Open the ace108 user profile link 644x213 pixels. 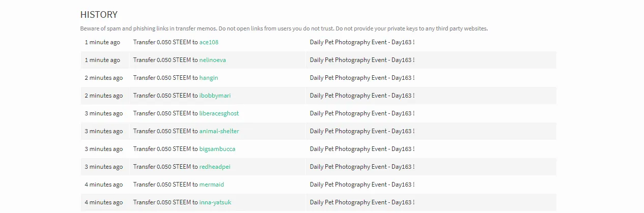point(209,42)
